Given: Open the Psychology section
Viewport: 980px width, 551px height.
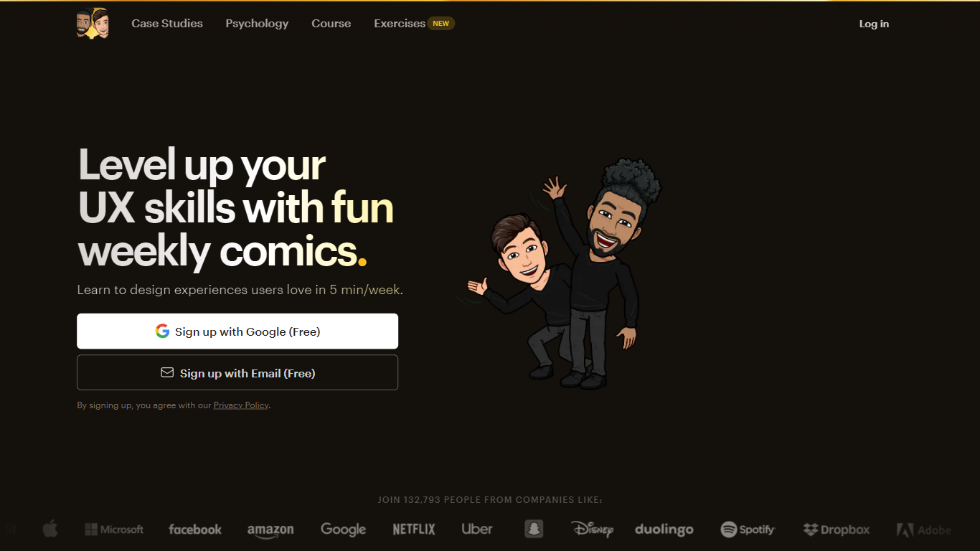Looking at the screenshot, I should (x=257, y=23).
